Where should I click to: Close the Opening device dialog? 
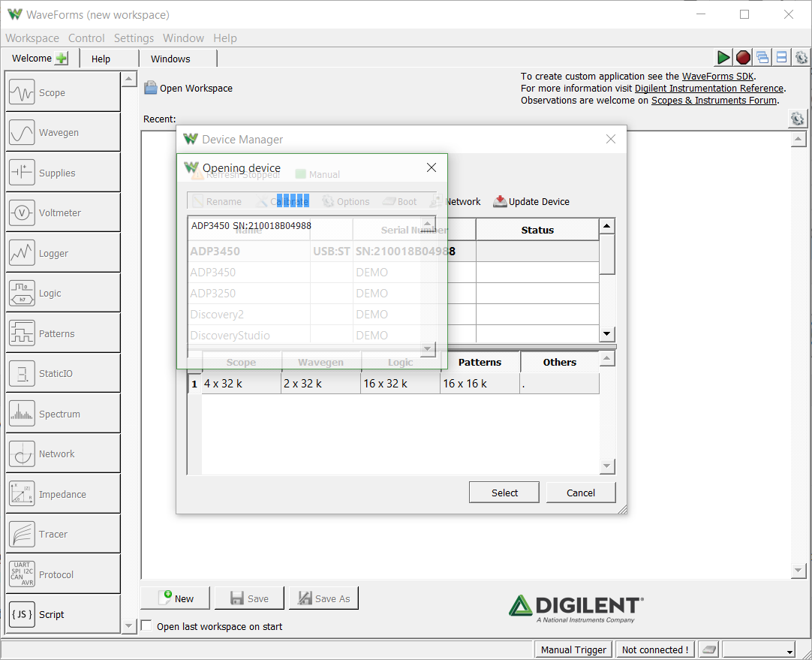coord(432,167)
